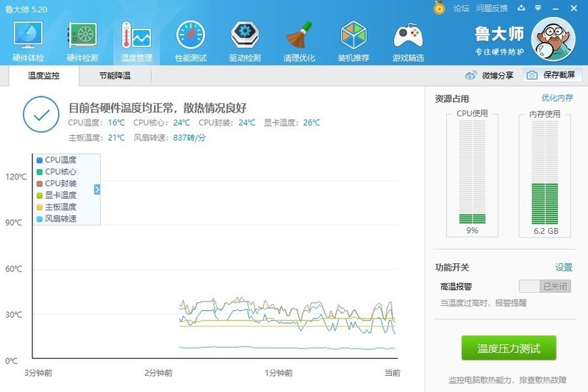
Task: Select 温度管理 thermometer icon
Action: click(136, 35)
